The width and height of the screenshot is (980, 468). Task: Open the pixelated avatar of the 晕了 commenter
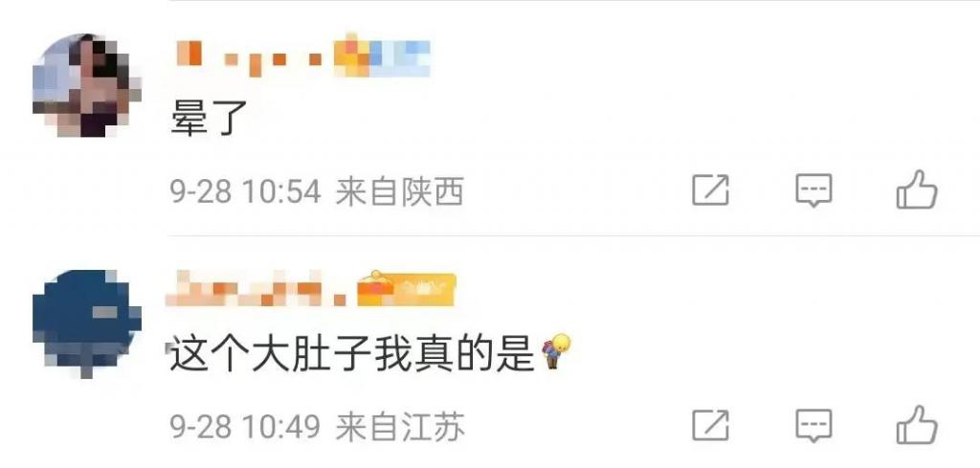[86, 85]
